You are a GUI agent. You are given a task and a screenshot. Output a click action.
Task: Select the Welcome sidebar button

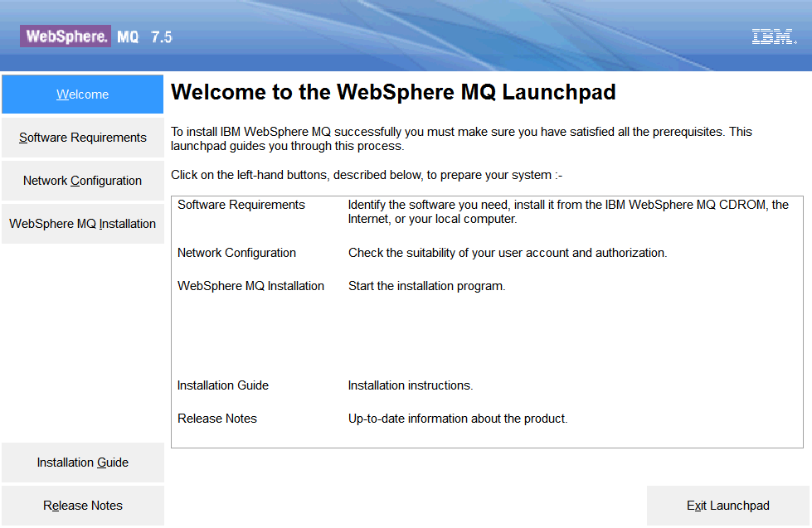[82, 94]
